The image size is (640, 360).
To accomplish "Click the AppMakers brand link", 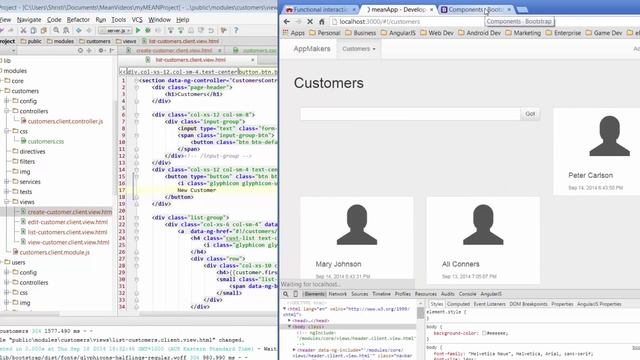I will coord(312,49).
